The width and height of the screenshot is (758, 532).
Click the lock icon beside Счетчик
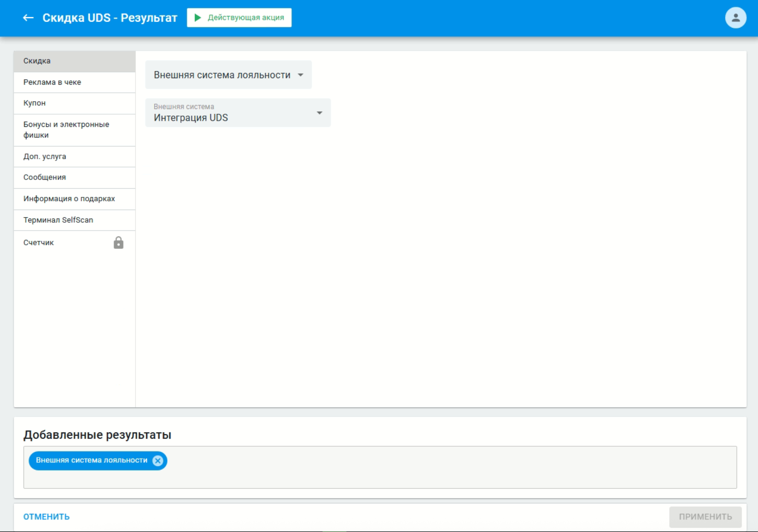[x=118, y=242]
